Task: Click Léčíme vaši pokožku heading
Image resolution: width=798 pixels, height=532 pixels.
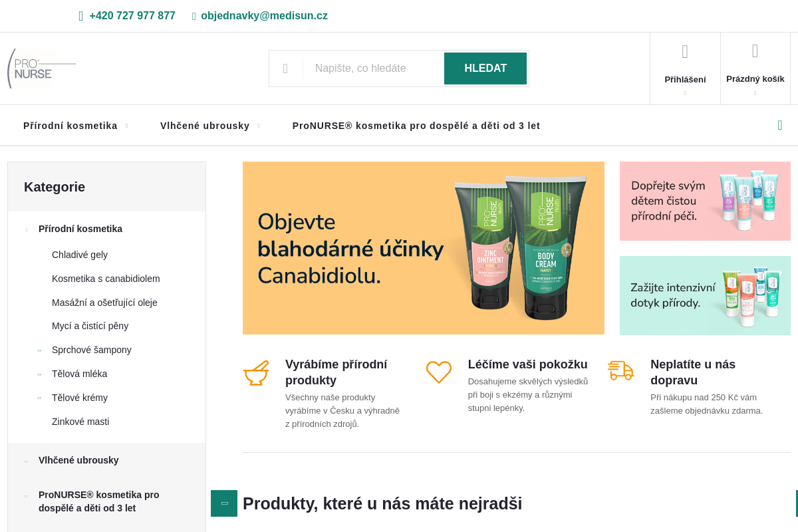Action: (528, 364)
